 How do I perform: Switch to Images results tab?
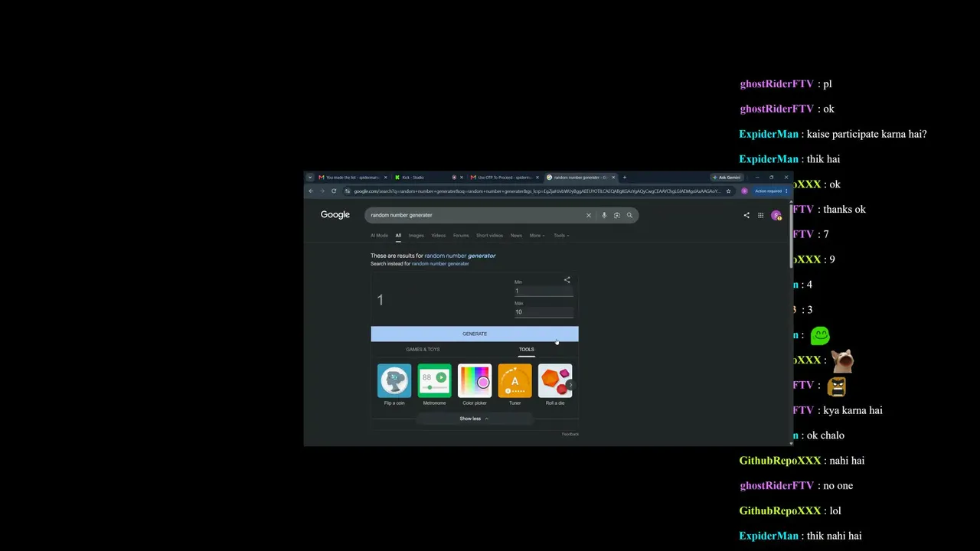click(416, 236)
